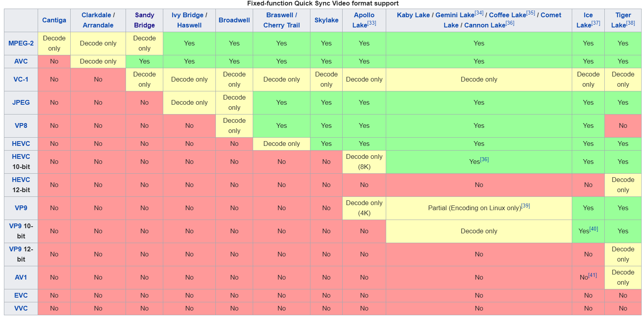Viewport: 644px width, 318px height.
Task: Open reference [41] in the AV1 row
Action: 593,275
